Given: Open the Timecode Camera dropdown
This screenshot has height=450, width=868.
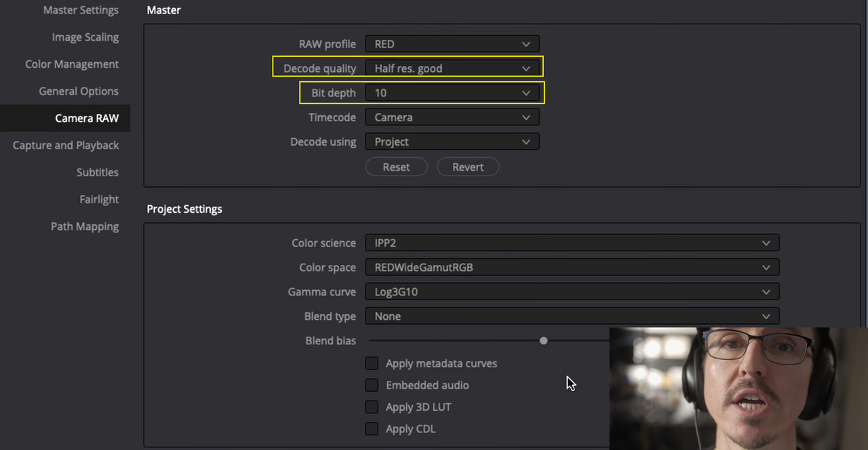Looking at the screenshot, I should (x=452, y=117).
